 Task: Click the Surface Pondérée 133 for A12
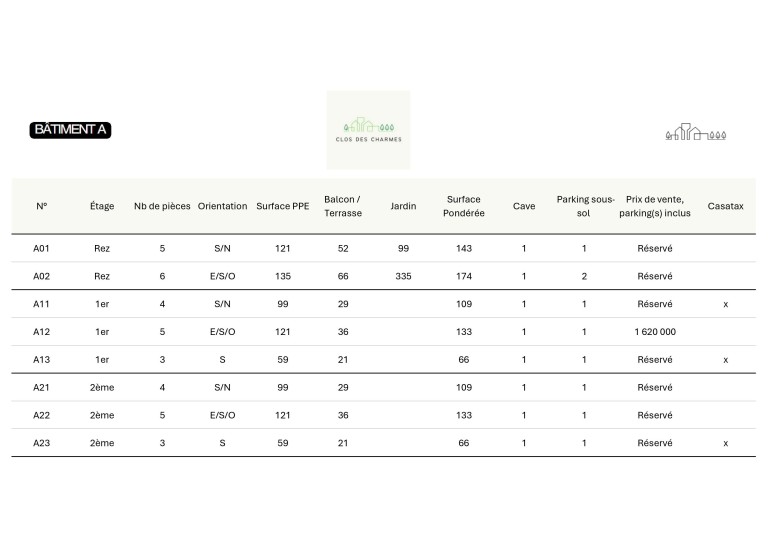coord(463,332)
